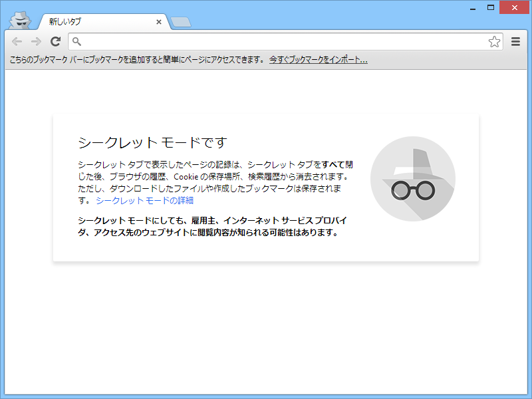Minimize the browser window
Viewport: 532px width, 399px height.
pos(472,7)
